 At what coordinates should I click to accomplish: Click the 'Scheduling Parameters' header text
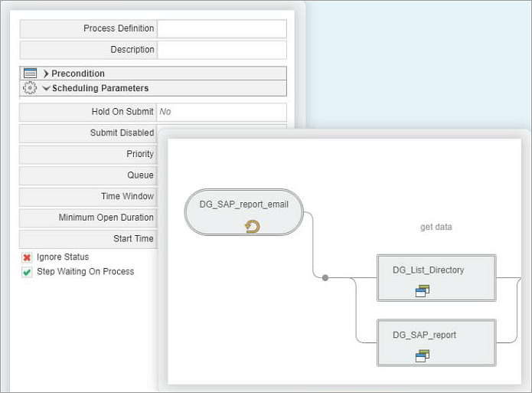tap(100, 88)
